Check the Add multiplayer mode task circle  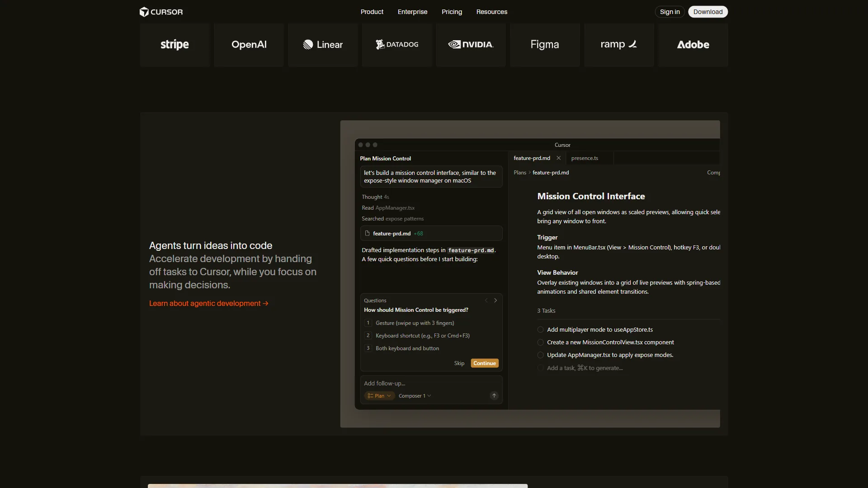[541, 330]
